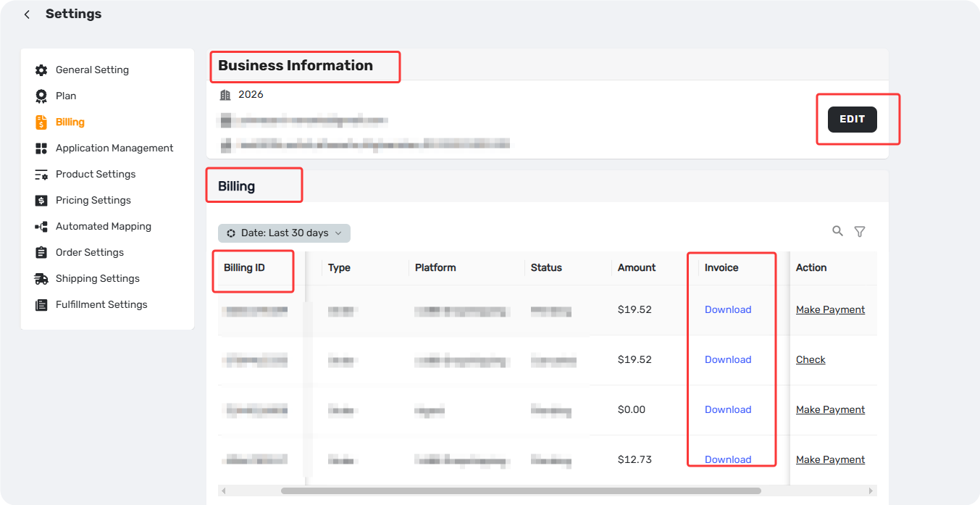Click the Automated Mapping icon

coord(41,227)
